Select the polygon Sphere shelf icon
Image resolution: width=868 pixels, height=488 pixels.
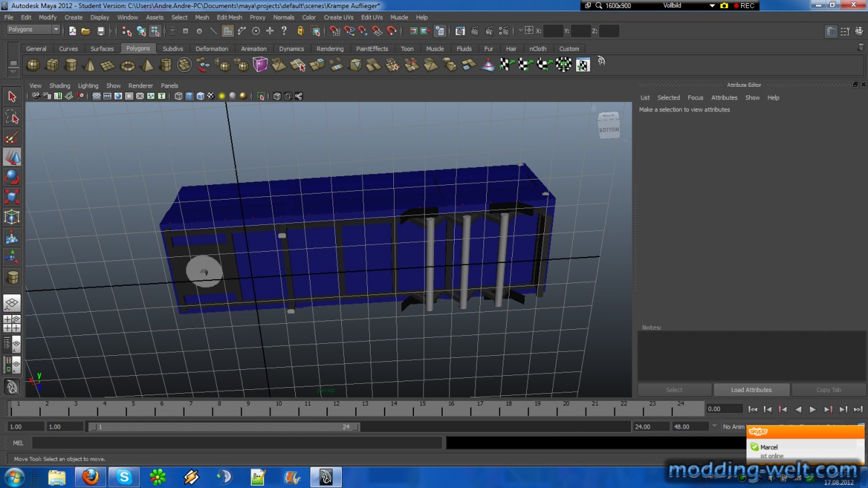pyautogui.click(x=32, y=65)
